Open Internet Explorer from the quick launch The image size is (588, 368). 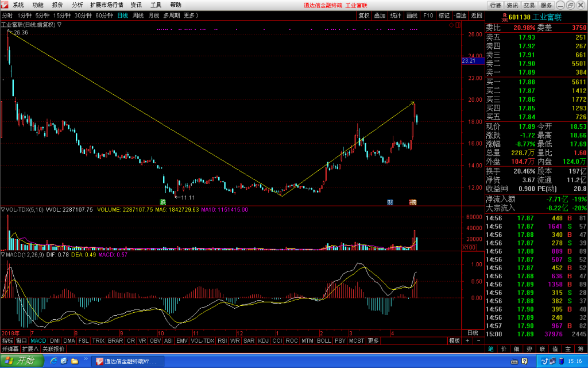[53, 361]
